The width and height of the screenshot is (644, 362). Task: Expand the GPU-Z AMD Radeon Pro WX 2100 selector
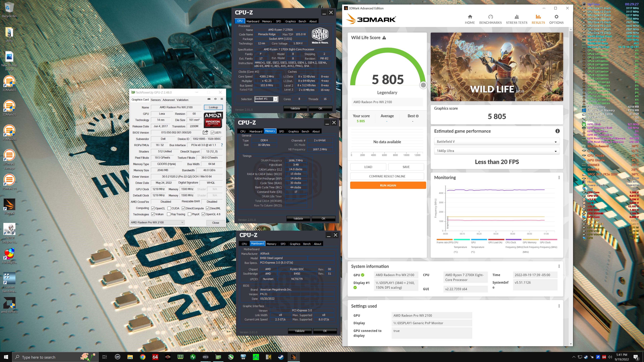point(157,222)
